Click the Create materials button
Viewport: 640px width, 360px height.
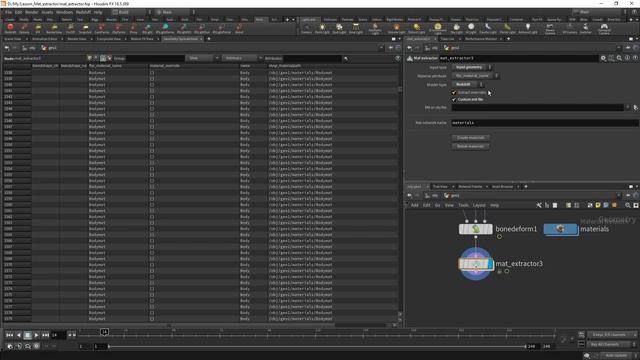(x=471, y=138)
